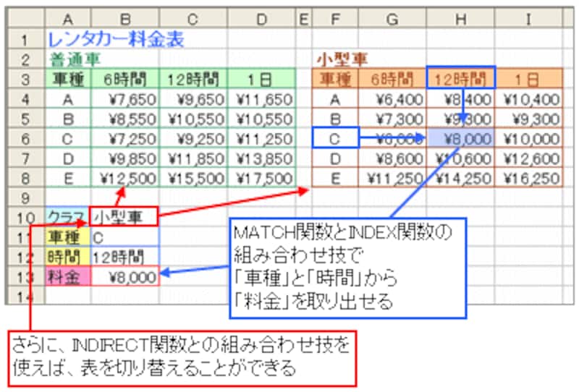
Task: Select the title cell レンタカー料金表
Action: [116, 39]
